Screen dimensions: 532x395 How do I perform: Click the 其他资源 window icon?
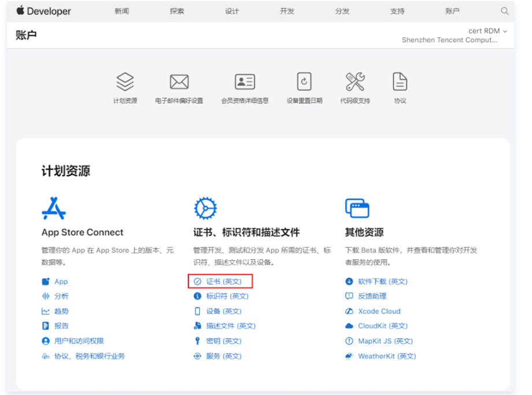tap(357, 208)
